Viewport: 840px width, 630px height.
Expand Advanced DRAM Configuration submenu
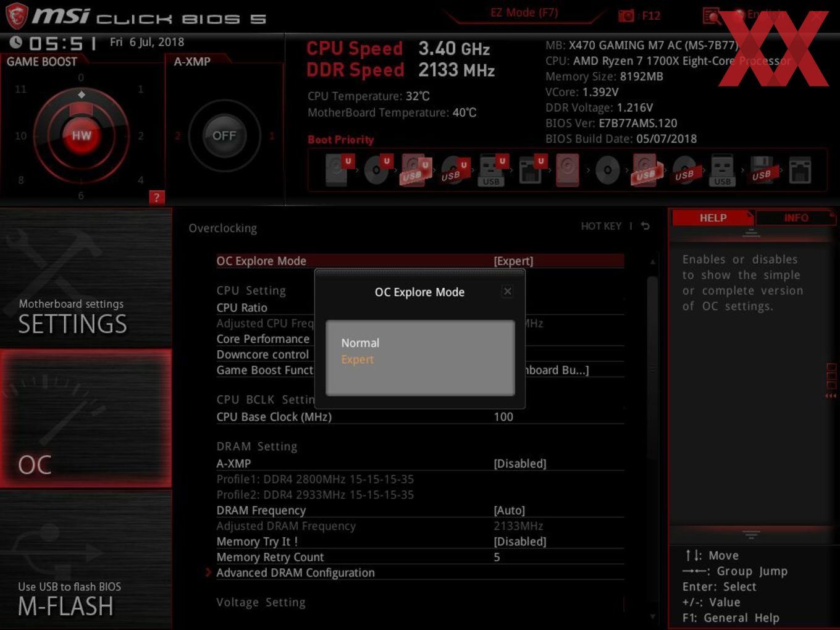coord(295,573)
